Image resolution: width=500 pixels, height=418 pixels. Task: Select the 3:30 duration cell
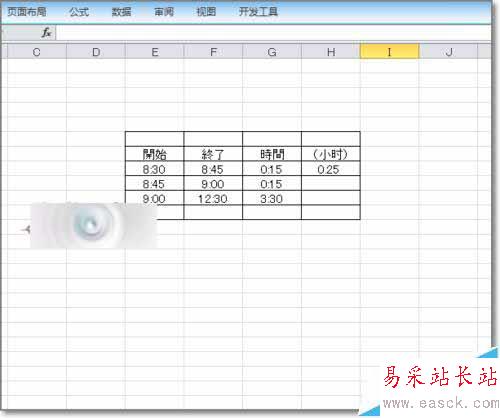(272, 198)
